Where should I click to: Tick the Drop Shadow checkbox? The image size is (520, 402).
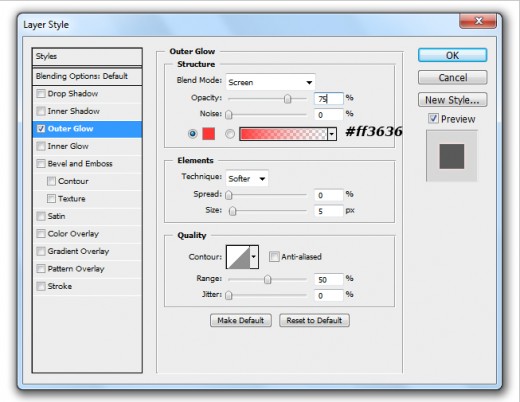click(x=41, y=94)
